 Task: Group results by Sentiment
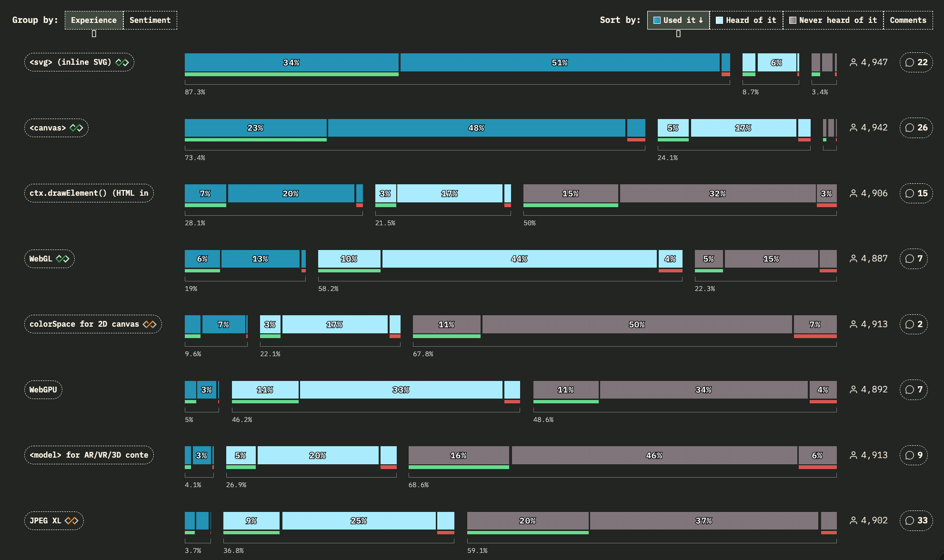point(150,20)
